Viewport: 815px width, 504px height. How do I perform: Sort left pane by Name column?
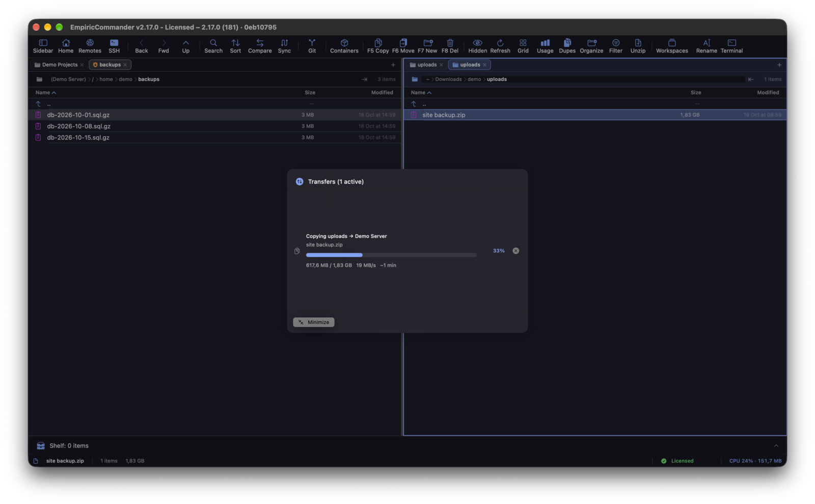click(46, 93)
